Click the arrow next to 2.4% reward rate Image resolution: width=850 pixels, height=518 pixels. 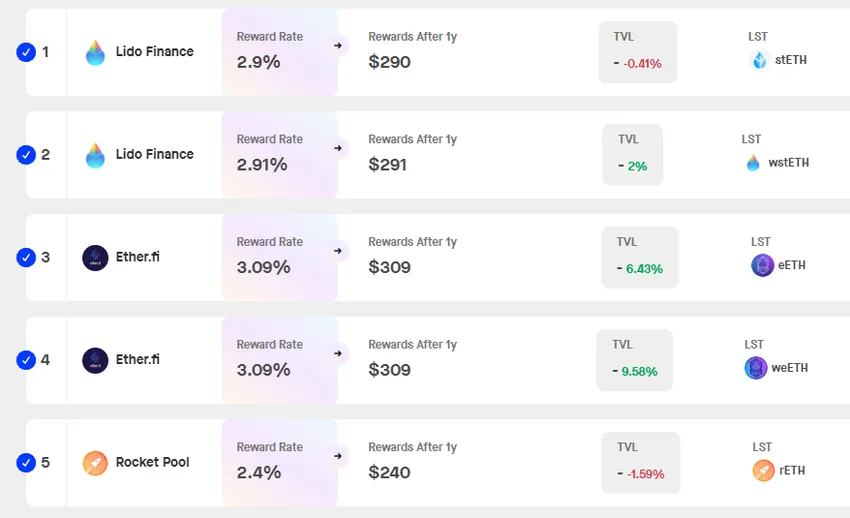pyautogui.click(x=338, y=456)
